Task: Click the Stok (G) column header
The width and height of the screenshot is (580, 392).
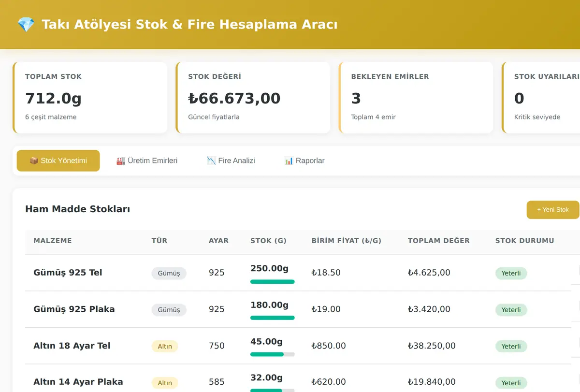Action: pyautogui.click(x=268, y=241)
